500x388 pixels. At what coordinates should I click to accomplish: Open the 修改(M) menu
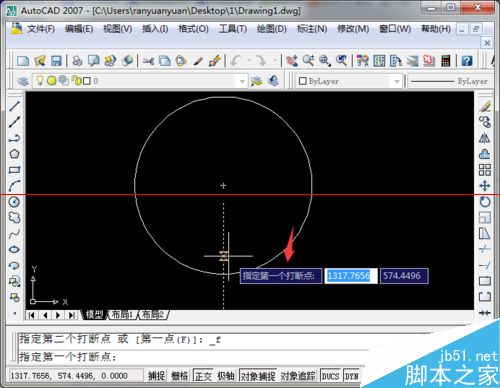point(353,29)
